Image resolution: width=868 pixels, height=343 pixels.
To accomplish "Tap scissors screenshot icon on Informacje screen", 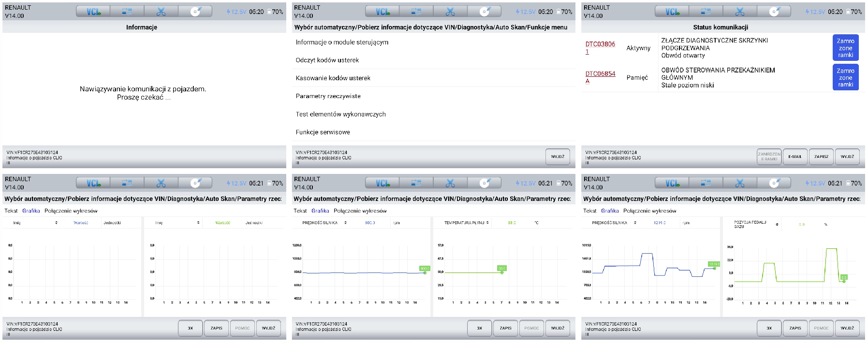I will 161,12.
